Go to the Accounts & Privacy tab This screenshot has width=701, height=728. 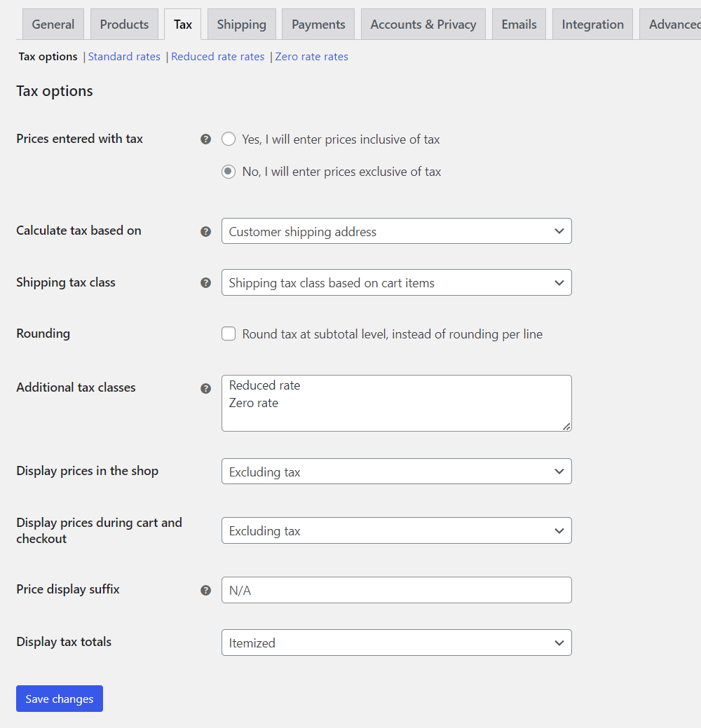click(423, 25)
